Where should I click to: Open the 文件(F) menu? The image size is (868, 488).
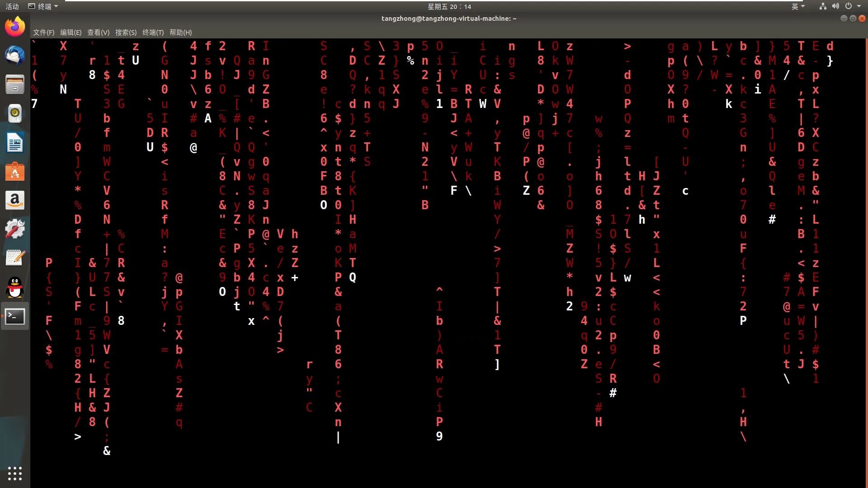point(43,33)
